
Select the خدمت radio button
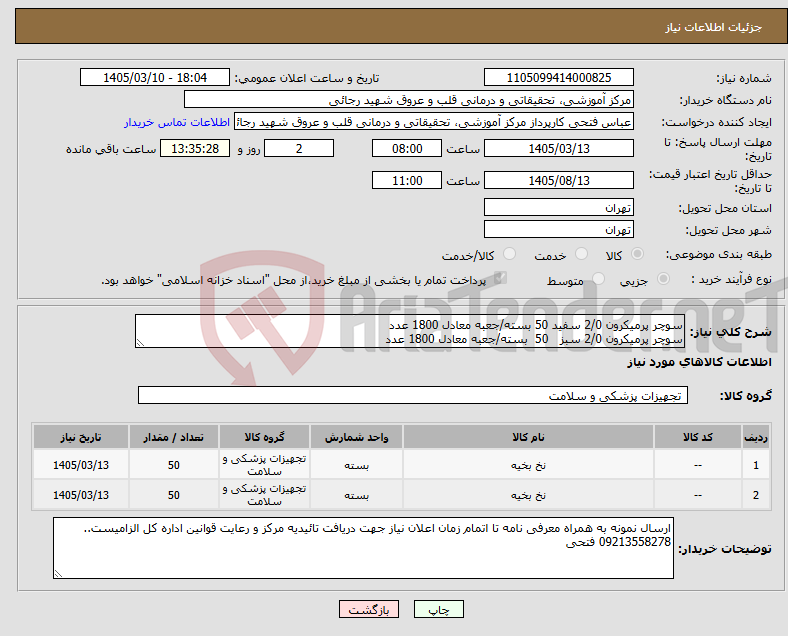pyautogui.click(x=581, y=254)
